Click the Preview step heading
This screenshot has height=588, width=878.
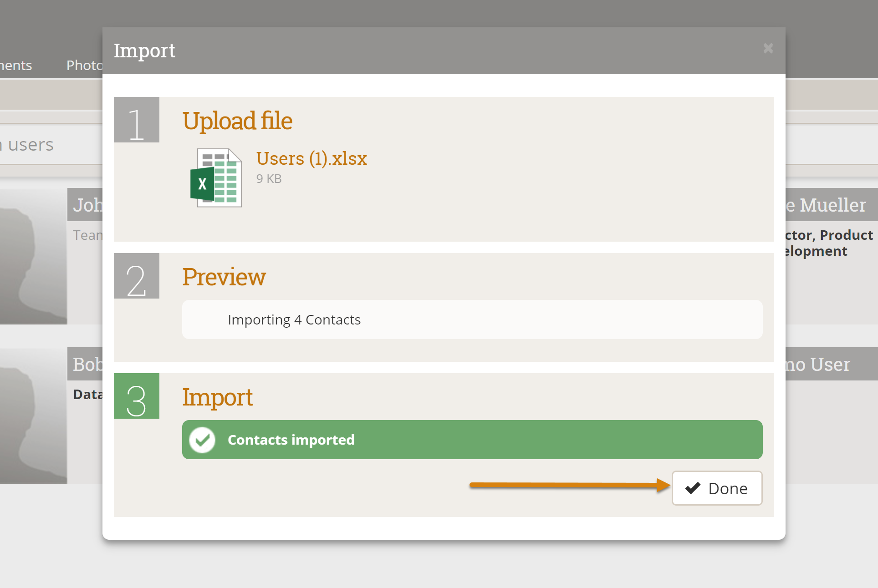[224, 277]
